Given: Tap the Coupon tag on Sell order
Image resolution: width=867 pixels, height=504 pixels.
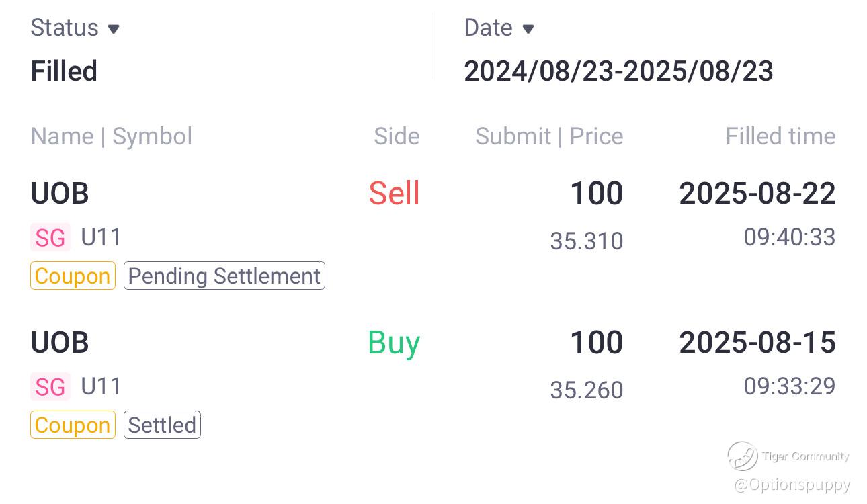Looking at the screenshot, I should (73, 276).
